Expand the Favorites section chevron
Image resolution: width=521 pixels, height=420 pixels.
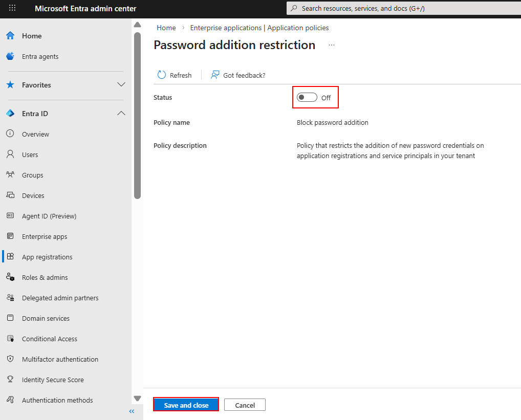[121, 84]
